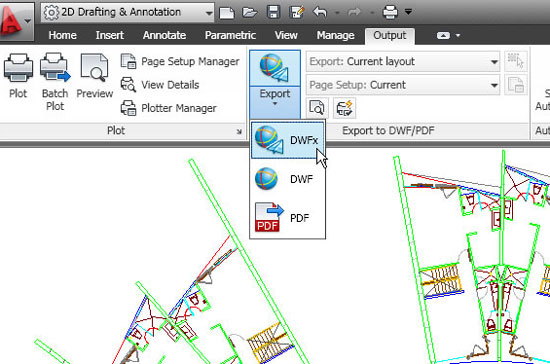The height and width of the screenshot is (364, 550).
Task: Switch to the Insert ribbon tab
Action: (109, 35)
